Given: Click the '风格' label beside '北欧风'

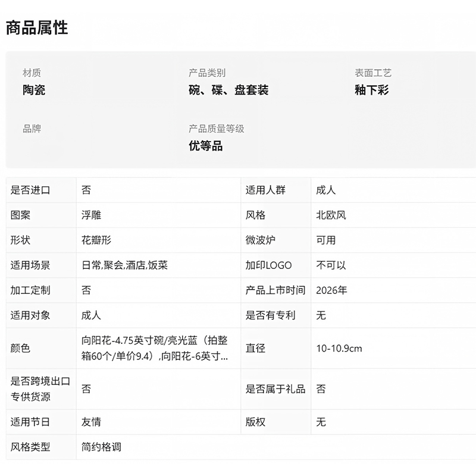Looking at the screenshot, I should pyautogui.click(x=255, y=215).
